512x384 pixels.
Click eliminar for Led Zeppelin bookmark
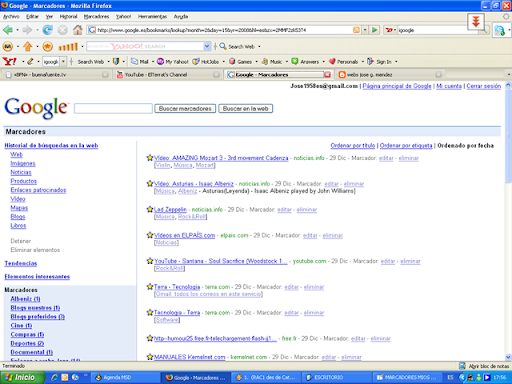pos(307,210)
